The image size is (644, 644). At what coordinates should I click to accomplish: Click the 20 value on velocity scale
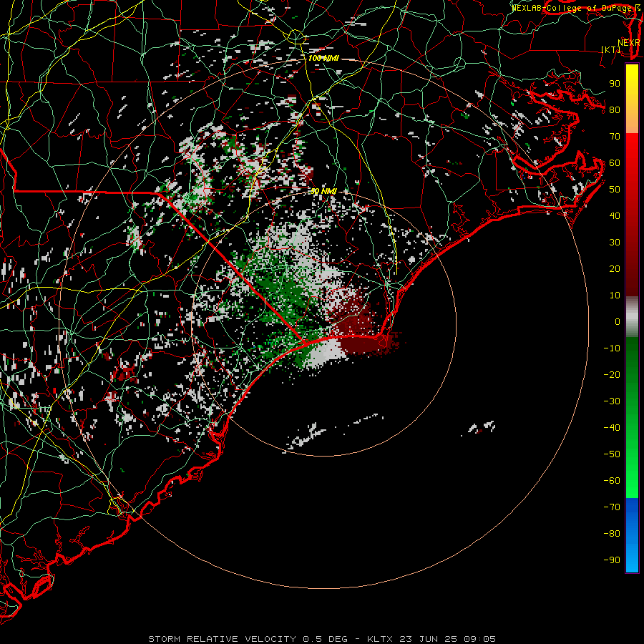coord(615,268)
